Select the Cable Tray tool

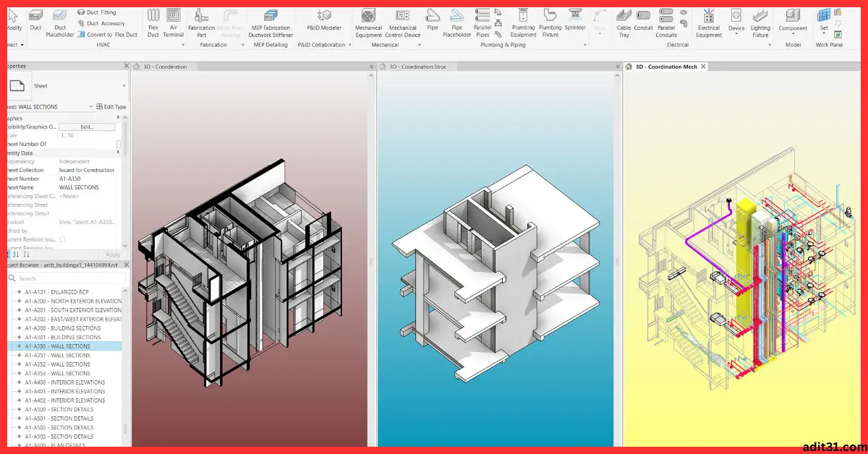624,22
